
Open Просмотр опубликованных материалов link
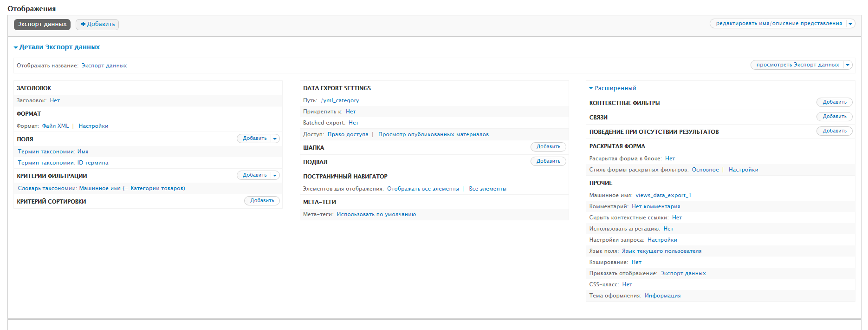coord(434,134)
